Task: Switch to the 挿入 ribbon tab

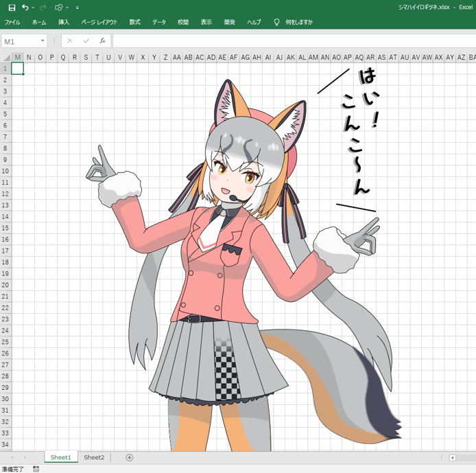Action: (64, 22)
